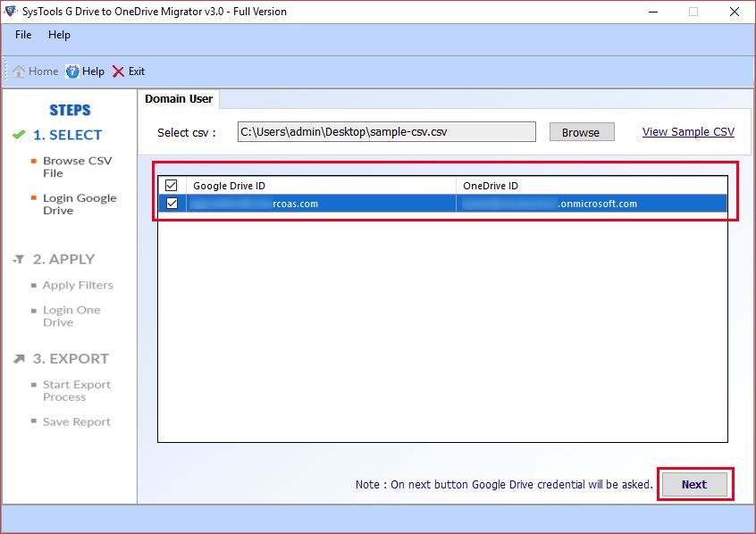The height and width of the screenshot is (534, 756).
Task: Uncheck the rcoas.com row checkbox
Action: [x=172, y=204]
